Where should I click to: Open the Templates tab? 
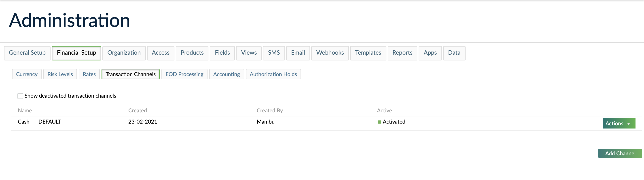pyautogui.click(x=368, y=53)
